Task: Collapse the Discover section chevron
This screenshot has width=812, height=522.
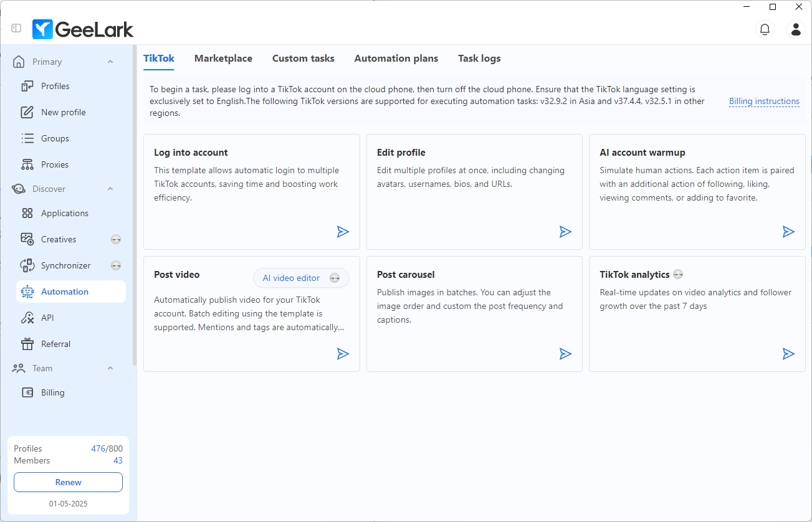Action: tap(110, 189)
